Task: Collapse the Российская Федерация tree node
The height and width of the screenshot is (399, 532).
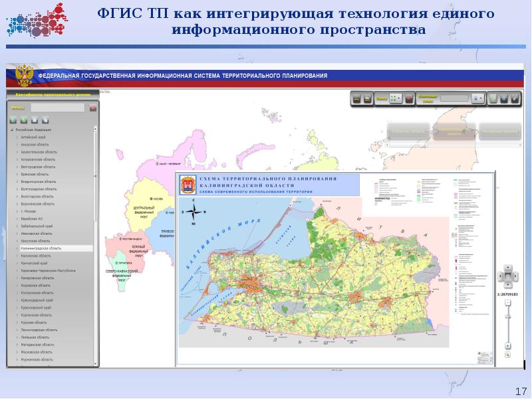Action: click(x=11, y=130)
